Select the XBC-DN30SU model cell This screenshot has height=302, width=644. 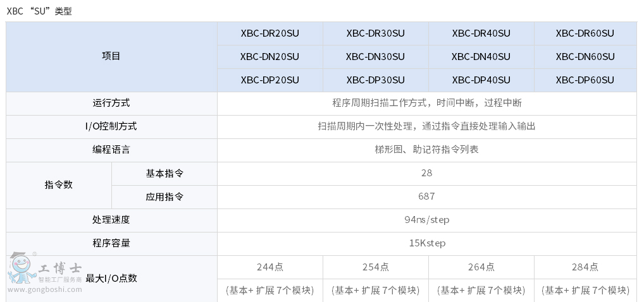pos(375,57)
